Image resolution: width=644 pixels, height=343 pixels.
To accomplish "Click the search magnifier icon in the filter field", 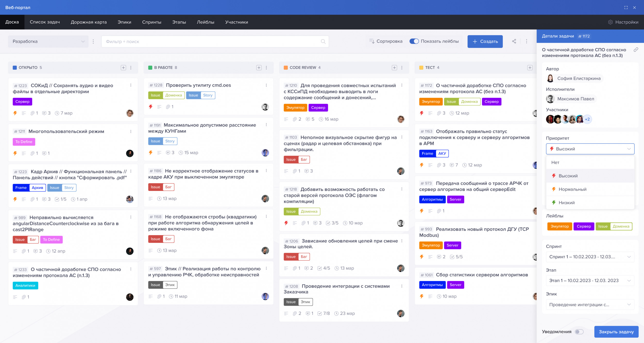I will click(x=323, y=41).
